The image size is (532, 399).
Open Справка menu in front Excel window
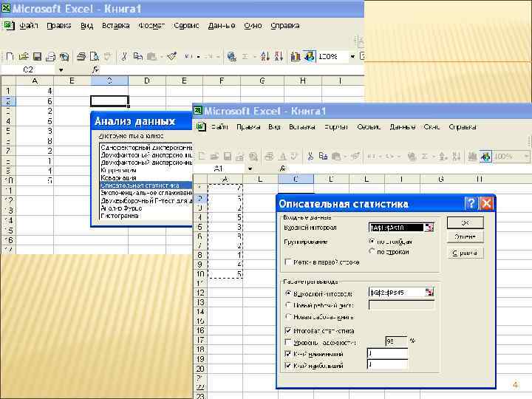point(463,127)
